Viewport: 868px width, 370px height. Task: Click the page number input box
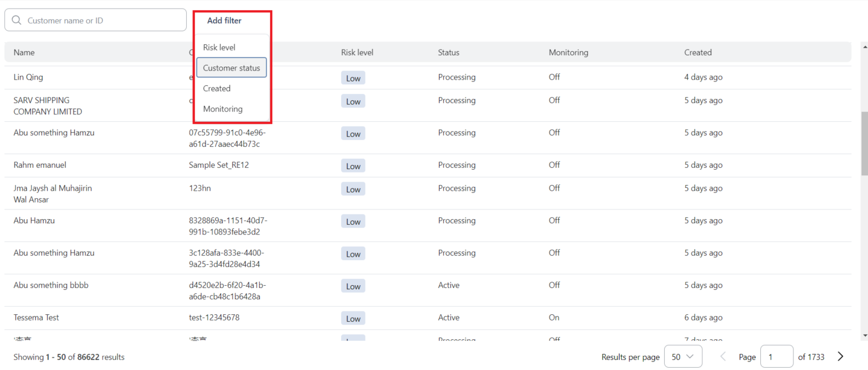776,357
